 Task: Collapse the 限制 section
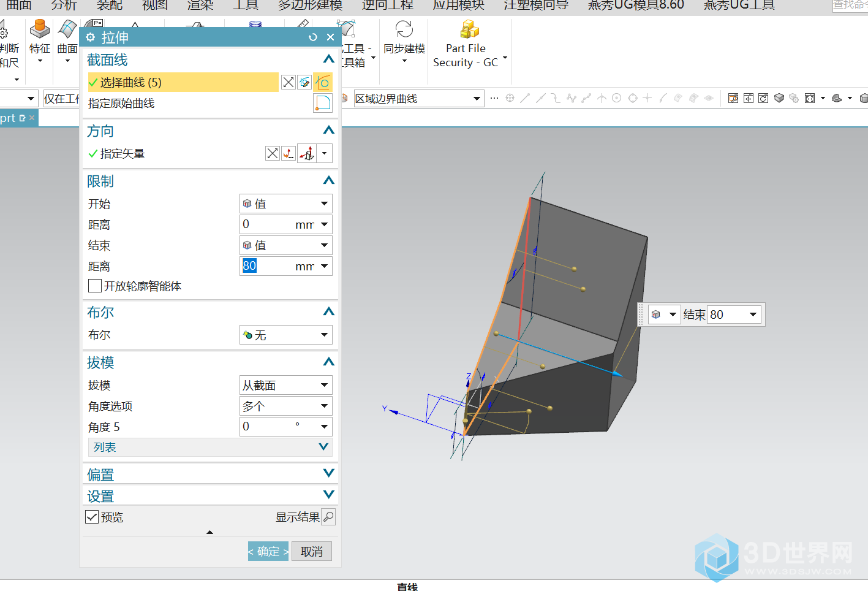(329, 181)
